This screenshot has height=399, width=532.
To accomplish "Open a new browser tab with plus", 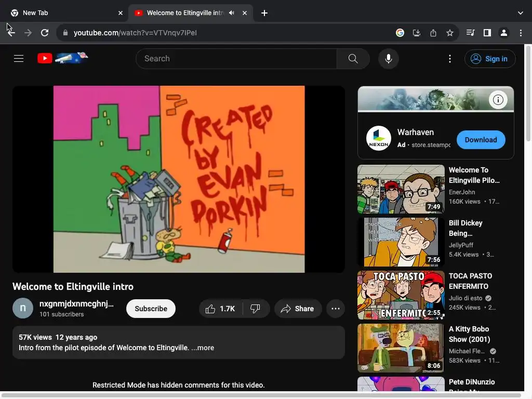I will click(x=264, y=13).
